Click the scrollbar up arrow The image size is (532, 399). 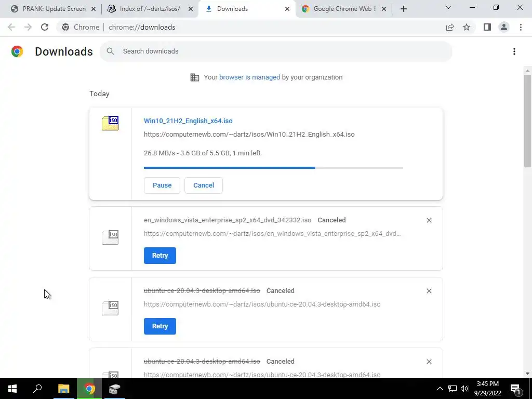pos(527,71)
